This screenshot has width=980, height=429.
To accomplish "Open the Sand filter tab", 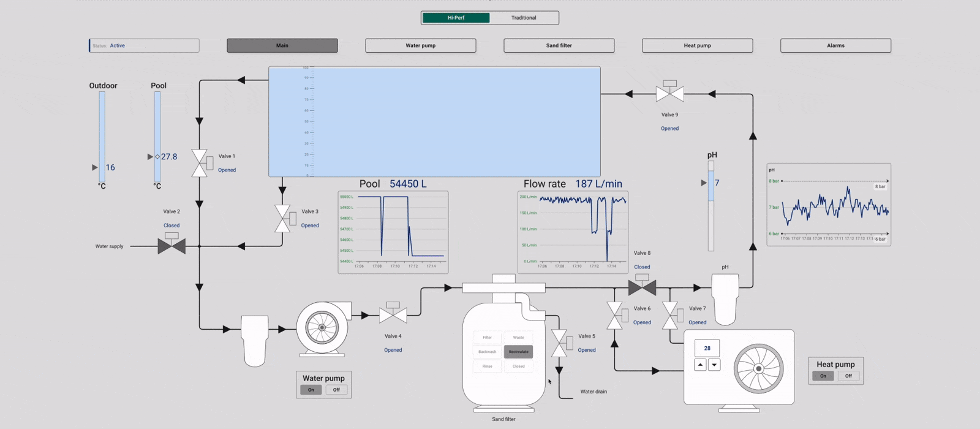I will 559,45.
